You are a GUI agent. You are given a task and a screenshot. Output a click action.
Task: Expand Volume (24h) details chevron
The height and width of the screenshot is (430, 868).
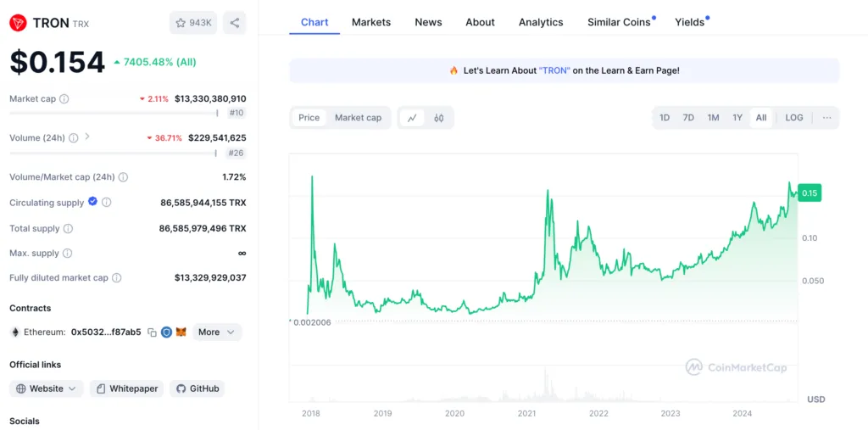87,137
